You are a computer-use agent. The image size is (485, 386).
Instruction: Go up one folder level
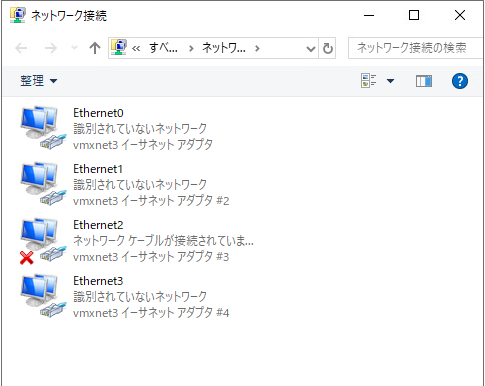95,48
